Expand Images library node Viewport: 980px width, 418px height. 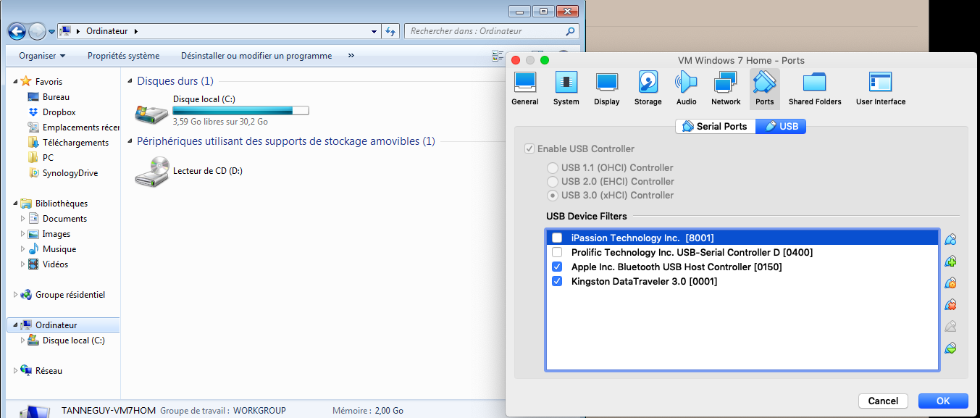click(x=22, y=234)
